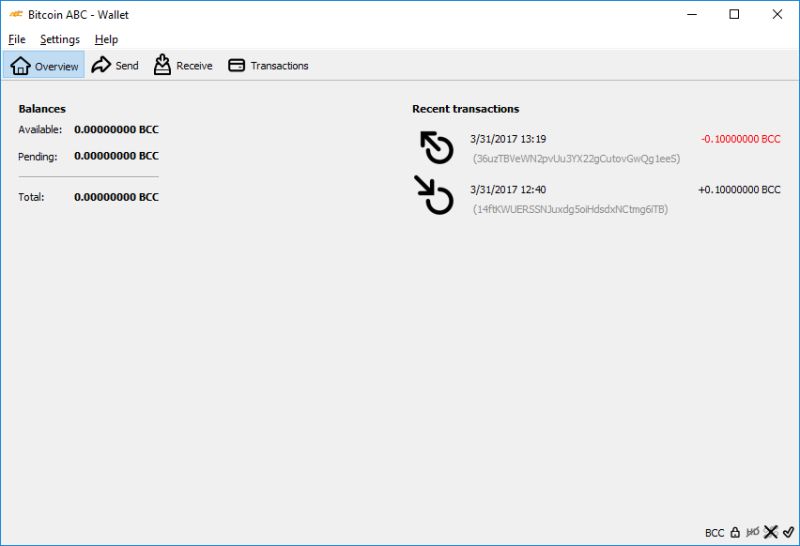The width and height of the screenshot is (800, 546).
Task: Click the sync checkmark status icon
Action: (788, 532)
